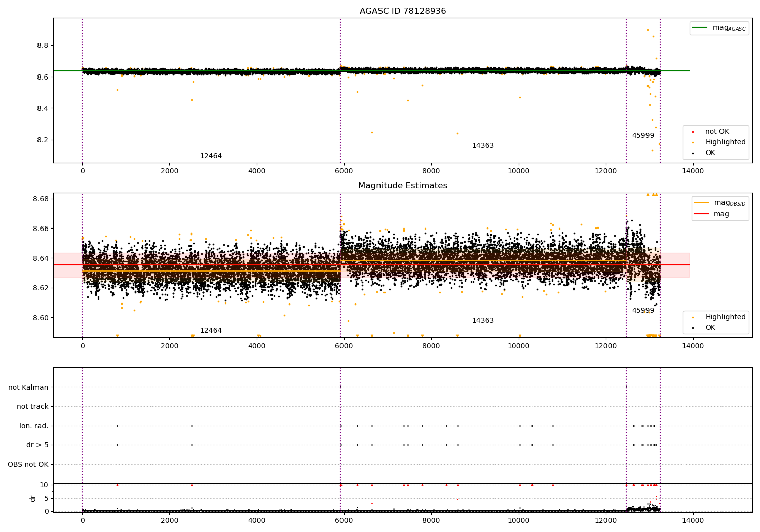
Task: Click the 'AGASC ID 78128936' plot title
Action: [403, 11]
